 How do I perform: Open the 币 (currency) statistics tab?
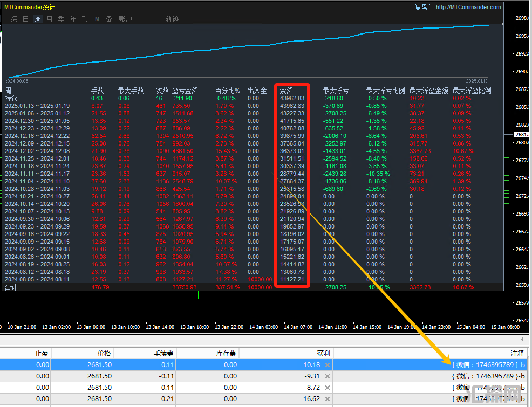coord(85,19)
